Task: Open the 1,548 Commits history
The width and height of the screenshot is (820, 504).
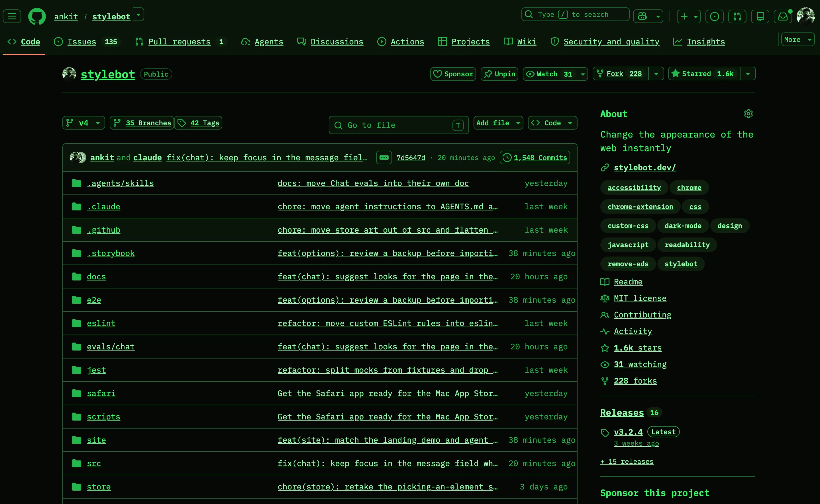Action: click(x=535, y=158)
